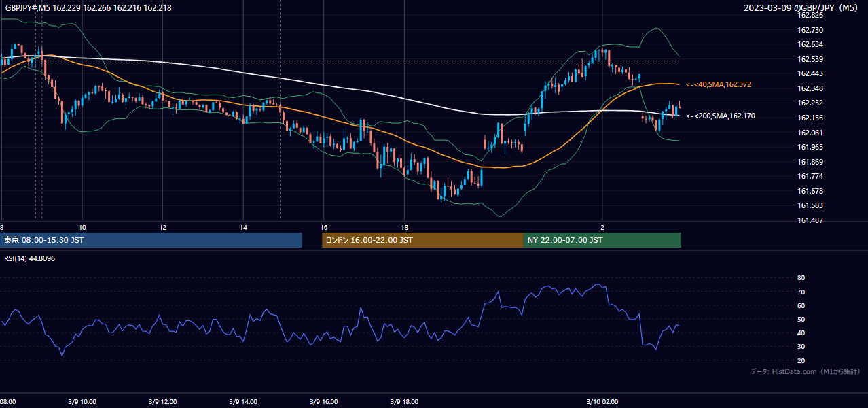The width and height of the screenshot is (868, 408).
Task: Click price level 161.869 on the axis
Action: point(810,162)
